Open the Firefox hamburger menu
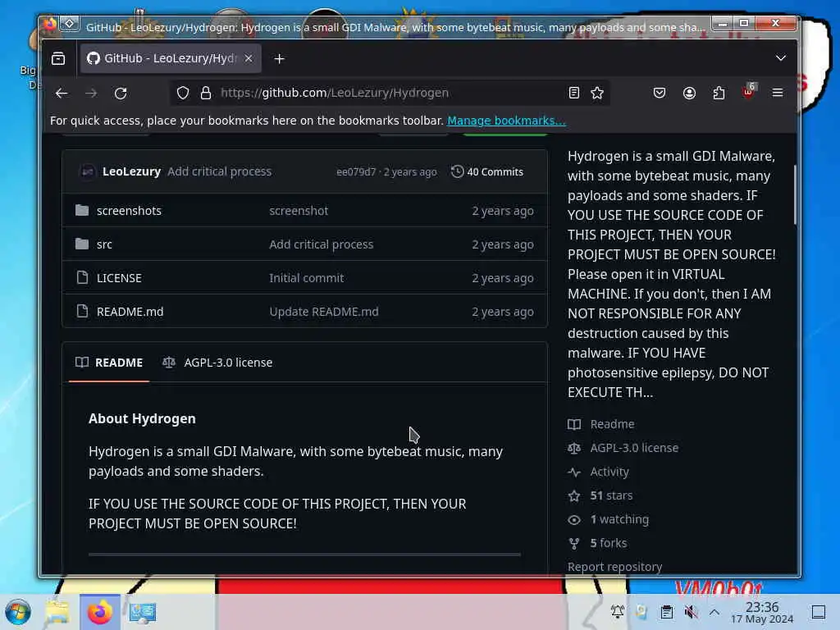Viewport: 840px width, 630px height. point(778,94)
